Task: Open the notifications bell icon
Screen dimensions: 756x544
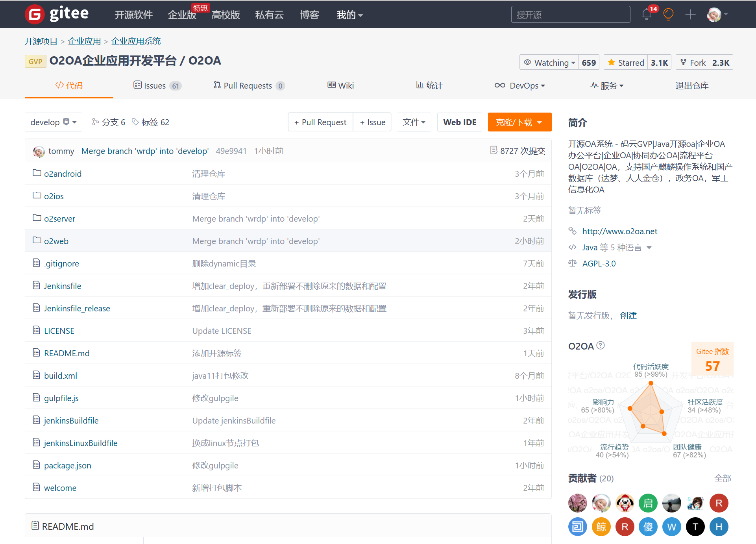Action: (646, 15)
